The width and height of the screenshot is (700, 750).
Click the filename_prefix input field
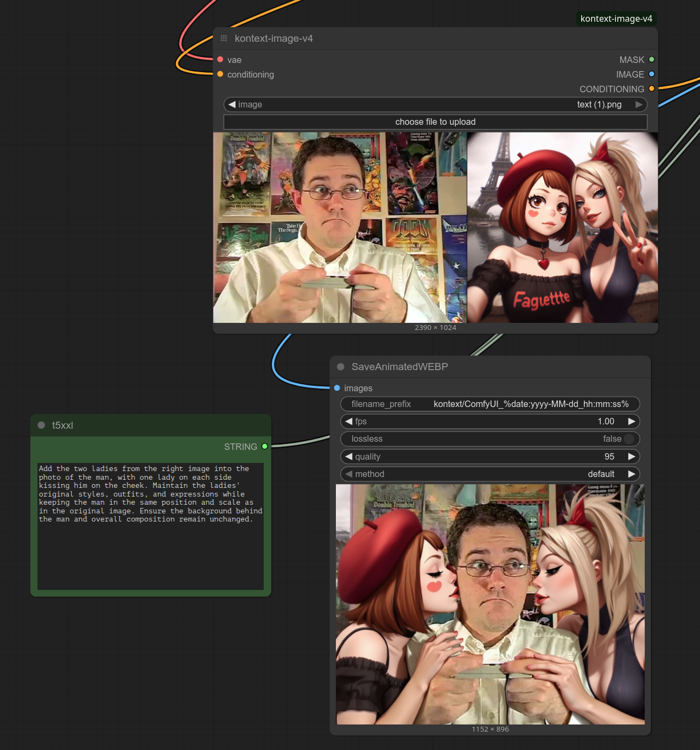(x=490, y=404)
